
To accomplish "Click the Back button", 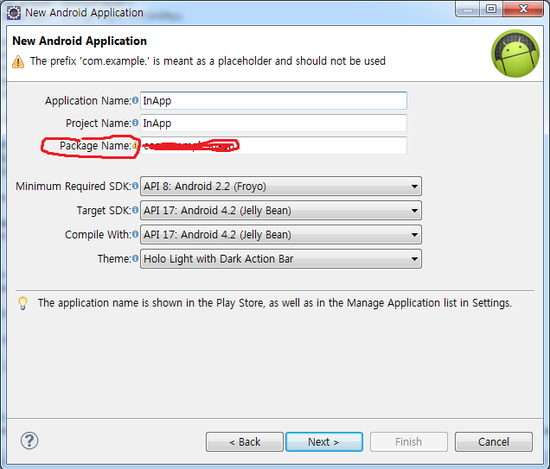I will [244, 442].
